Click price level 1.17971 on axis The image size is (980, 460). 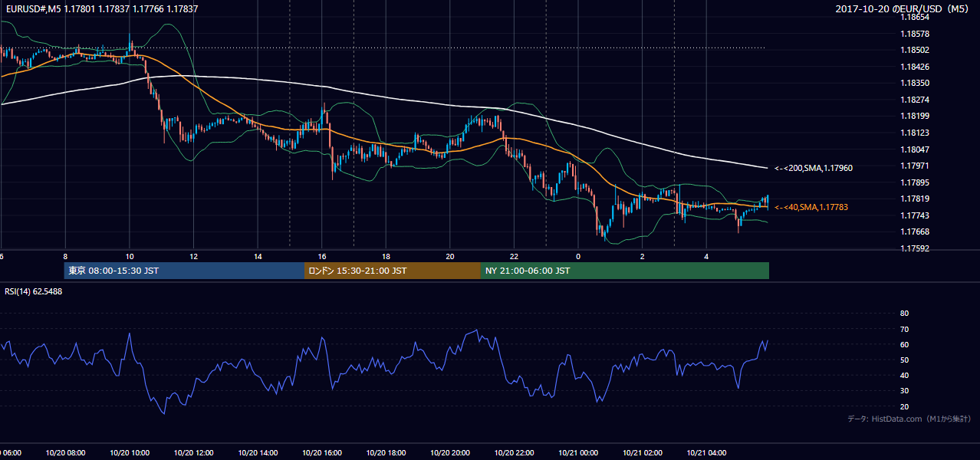pos(914,166)
